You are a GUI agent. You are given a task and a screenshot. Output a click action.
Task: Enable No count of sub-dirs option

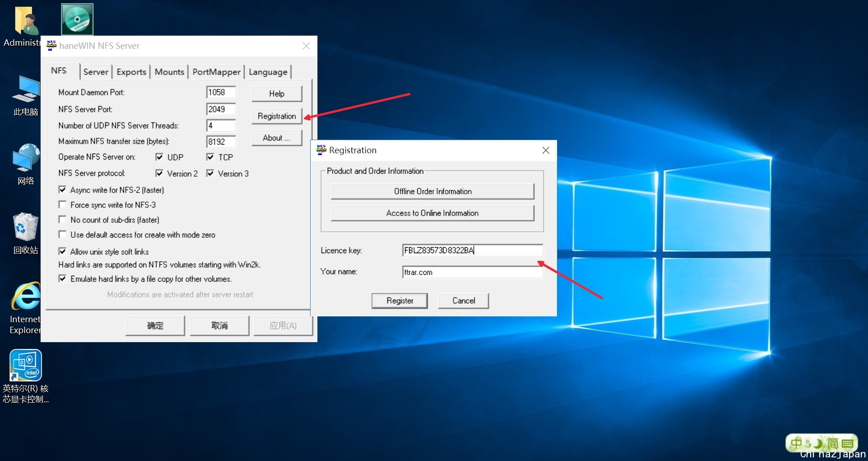click(62, 220)
